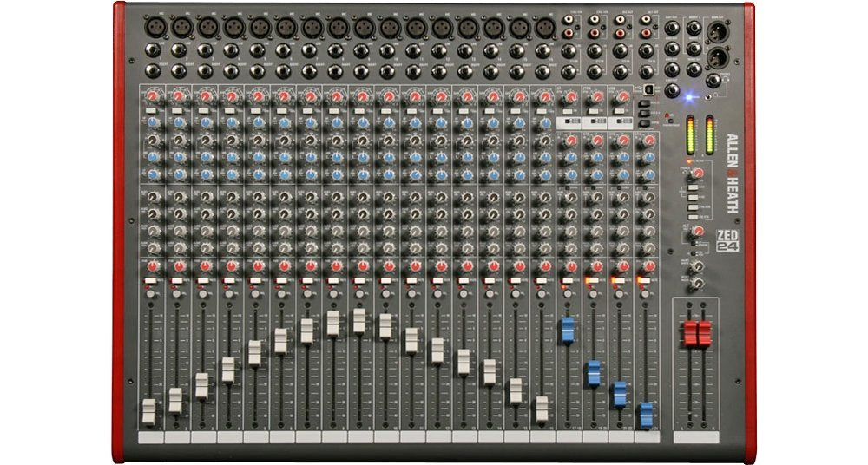
Task: Click the lower main output XLR connector
Action: pos(717,57)
